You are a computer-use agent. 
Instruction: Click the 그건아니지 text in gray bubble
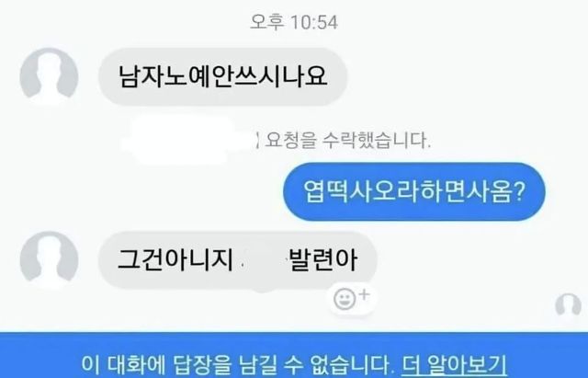(x=175, y=259)
